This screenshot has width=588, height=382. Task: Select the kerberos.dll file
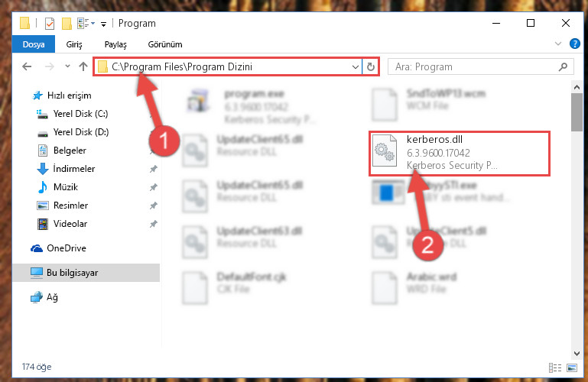(460, 153)
